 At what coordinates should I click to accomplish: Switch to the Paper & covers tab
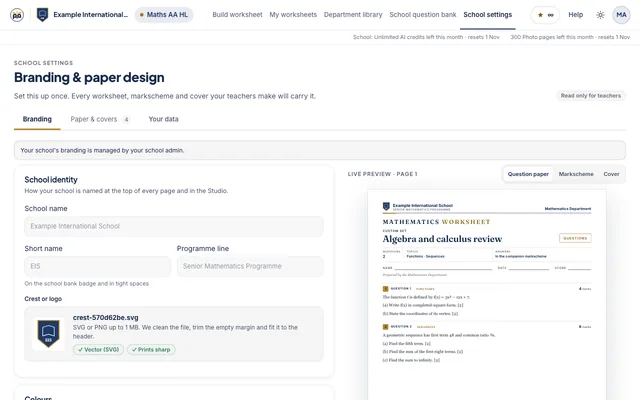(x=100, y=119)
